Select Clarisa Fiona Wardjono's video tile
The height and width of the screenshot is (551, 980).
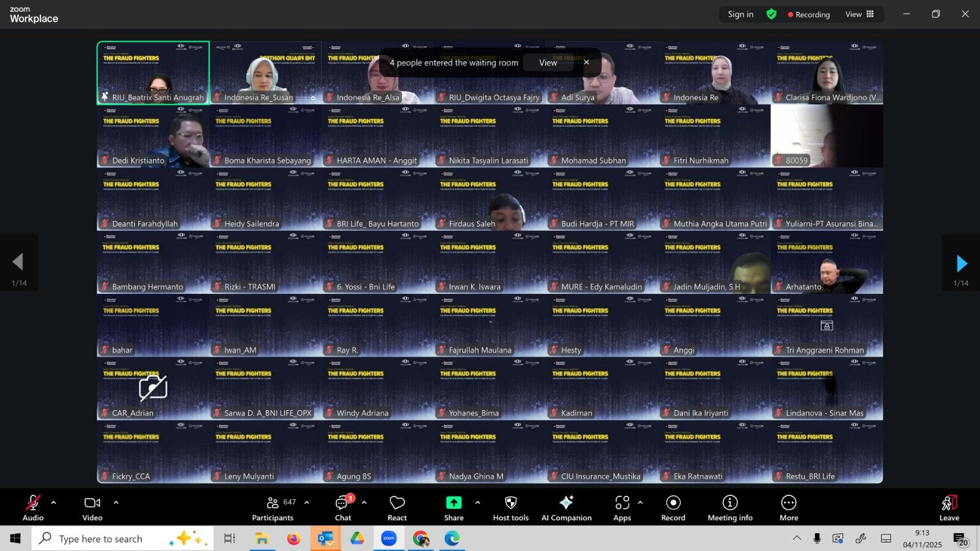827,73
